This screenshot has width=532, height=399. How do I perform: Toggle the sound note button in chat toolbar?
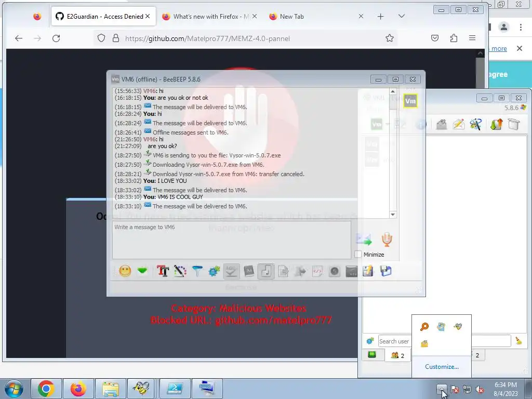point(266,271)
